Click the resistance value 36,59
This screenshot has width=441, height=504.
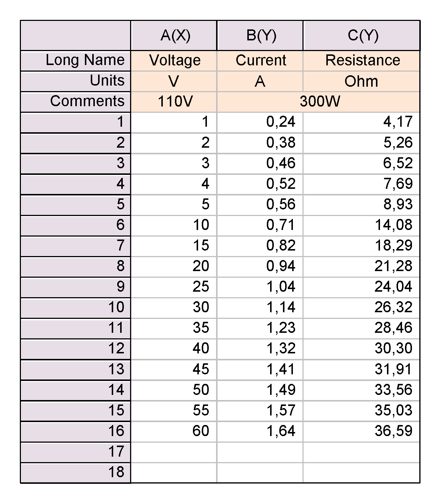point(362,431)
